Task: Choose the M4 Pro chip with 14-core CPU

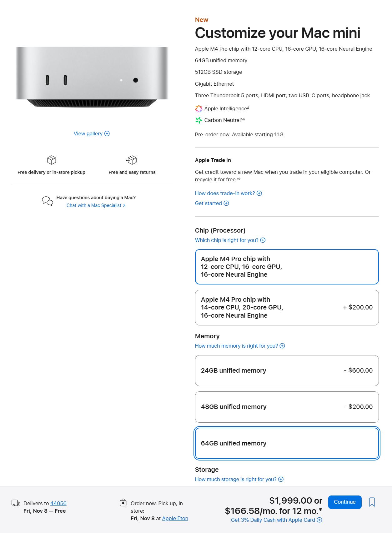Action: click(287, 307)
